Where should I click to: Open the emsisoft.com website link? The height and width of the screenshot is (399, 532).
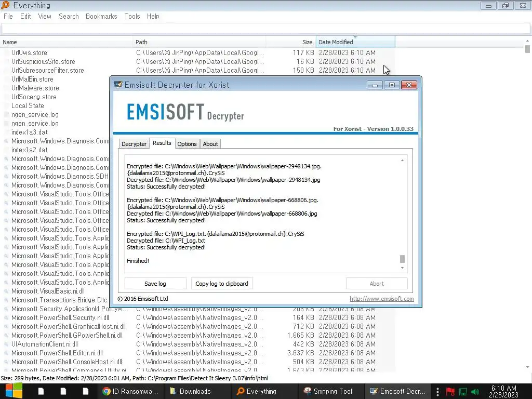(382, 299)
